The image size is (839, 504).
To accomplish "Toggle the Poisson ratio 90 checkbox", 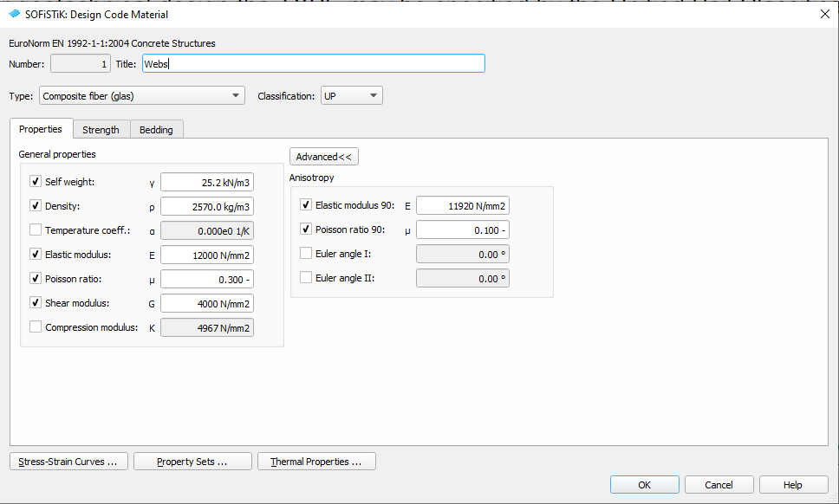I will pos(306,229).
